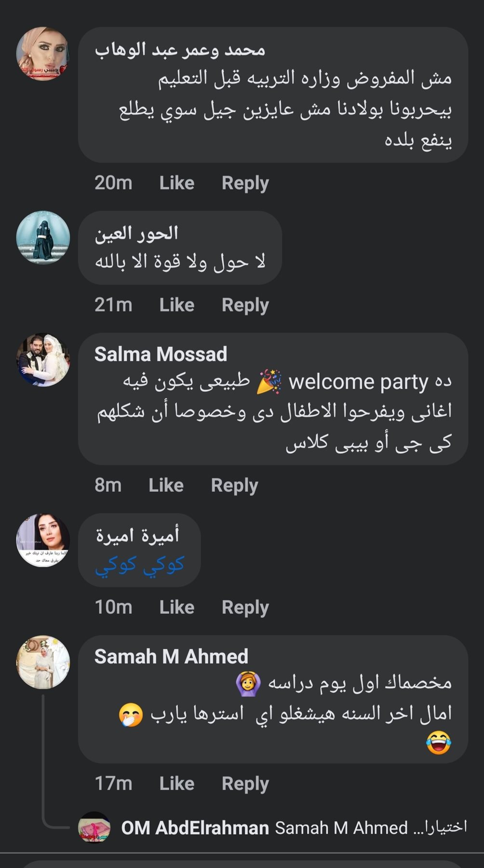The width and height of the screenshot is (484, 868).
Task: Like أميرة اميرة comment
Action: coord(176,608)
